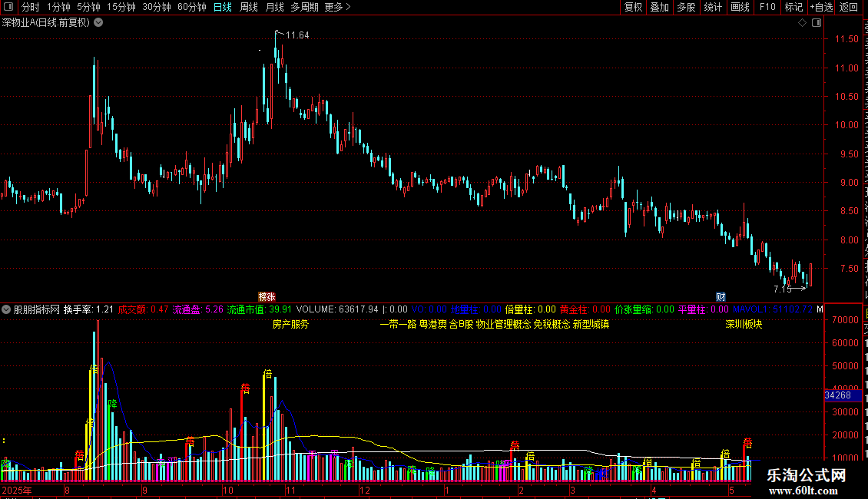
Task: Add stock with +自选
Action: click(x=821, y=7)
